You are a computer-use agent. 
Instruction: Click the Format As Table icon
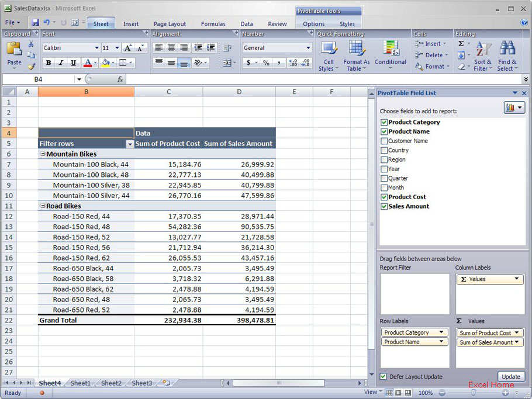(356, 49)
